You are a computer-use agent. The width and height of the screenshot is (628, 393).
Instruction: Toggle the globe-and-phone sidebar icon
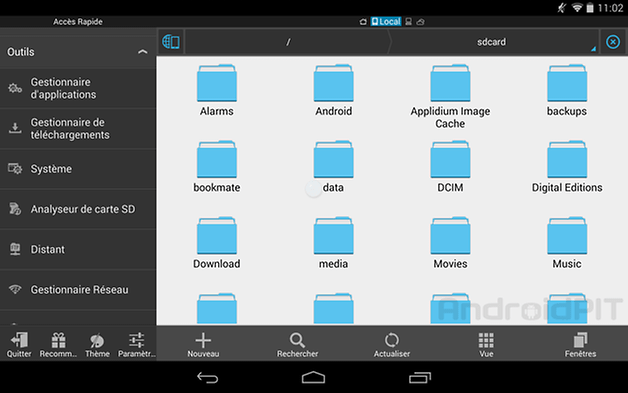point(171,42)
